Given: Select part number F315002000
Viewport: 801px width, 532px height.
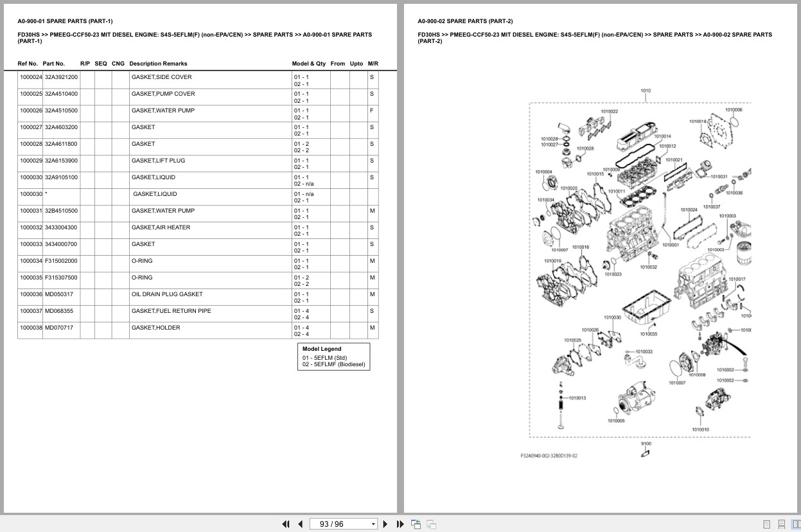Looking at the screenshot, I should tap(61, 261).
